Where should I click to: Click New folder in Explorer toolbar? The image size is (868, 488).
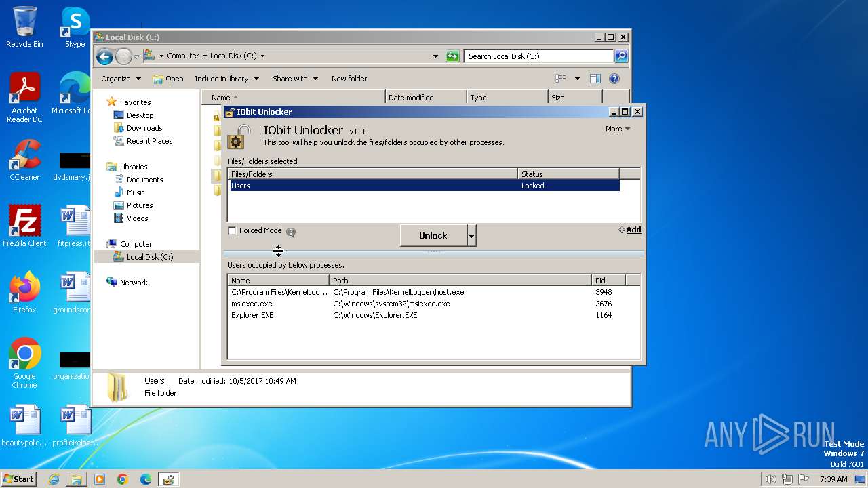349,79
